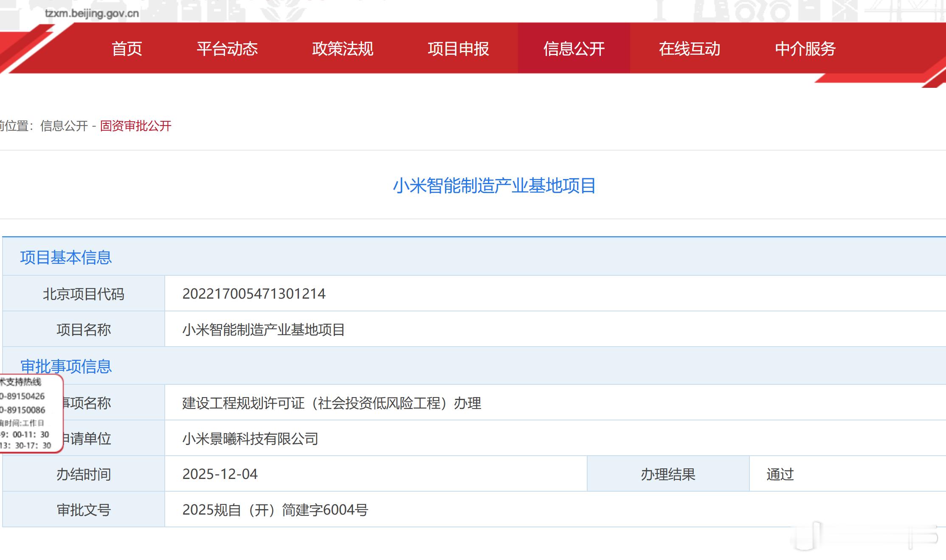The width and height of the screenshot is (946, 560).
Task: Click the completion date 2025-12-04
Action: (220, 474)
